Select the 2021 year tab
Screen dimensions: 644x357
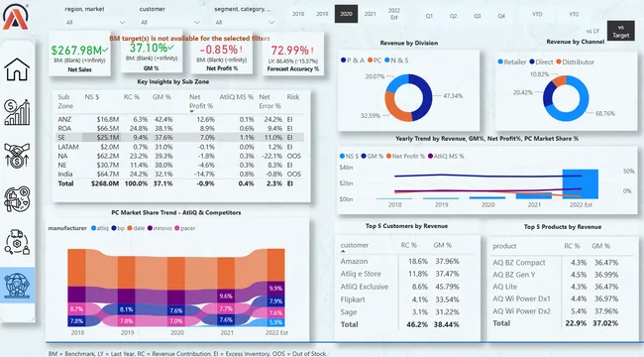[x=371, y=14]
